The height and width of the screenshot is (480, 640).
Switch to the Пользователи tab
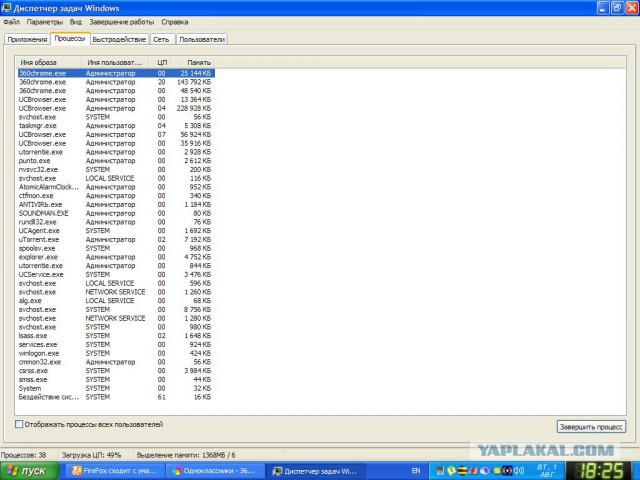click(202, 40)
